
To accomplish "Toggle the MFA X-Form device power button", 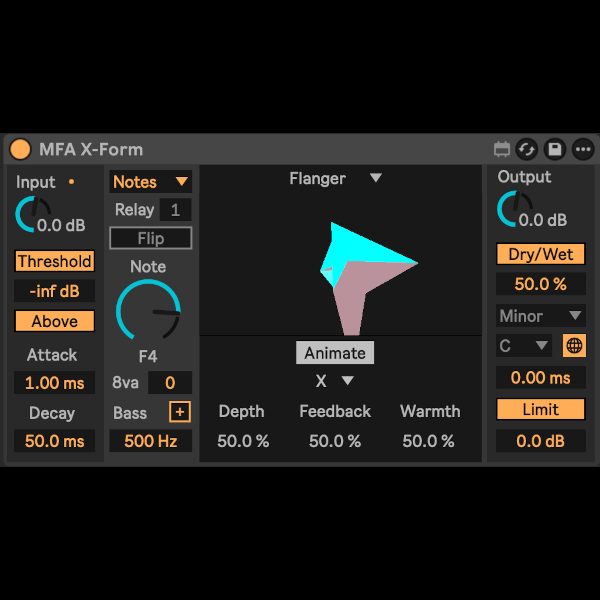I will [x=20, y=150].
